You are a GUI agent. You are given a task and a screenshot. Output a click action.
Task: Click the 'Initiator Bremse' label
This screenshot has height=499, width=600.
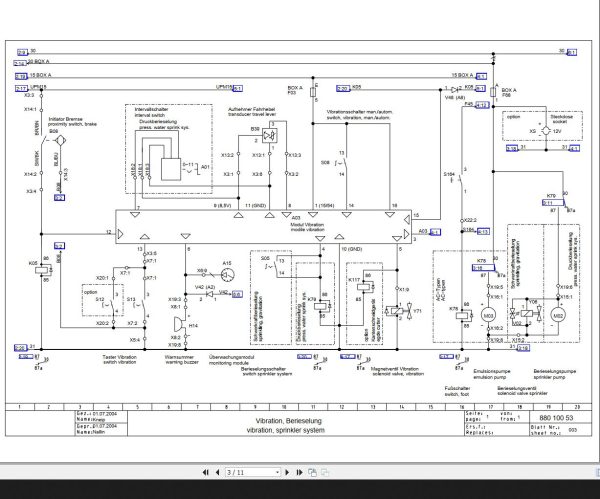click(x=65, y=119)
